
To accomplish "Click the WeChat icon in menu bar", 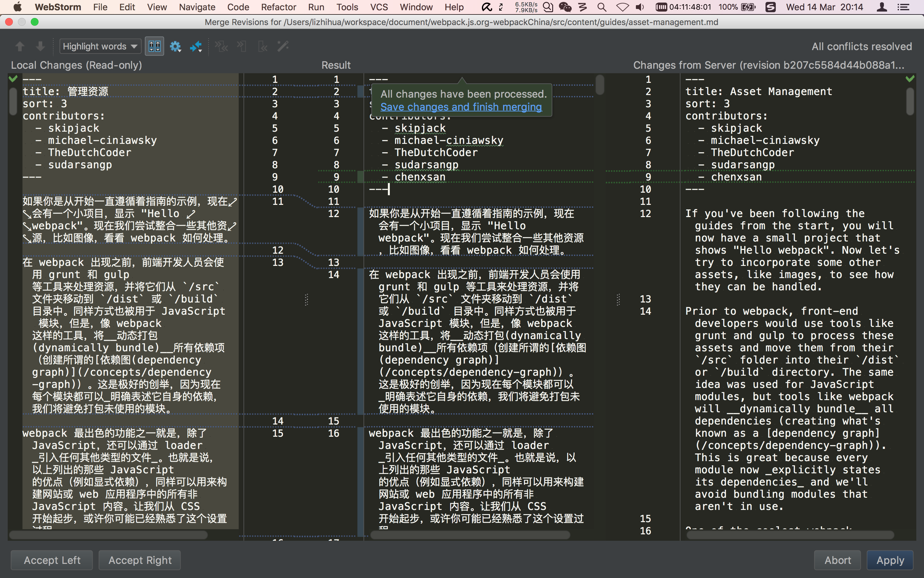I will (565, 7).
